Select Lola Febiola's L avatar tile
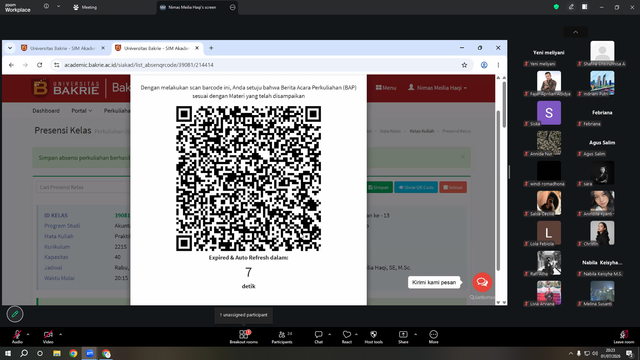The image size is (640, 360). 549,233
